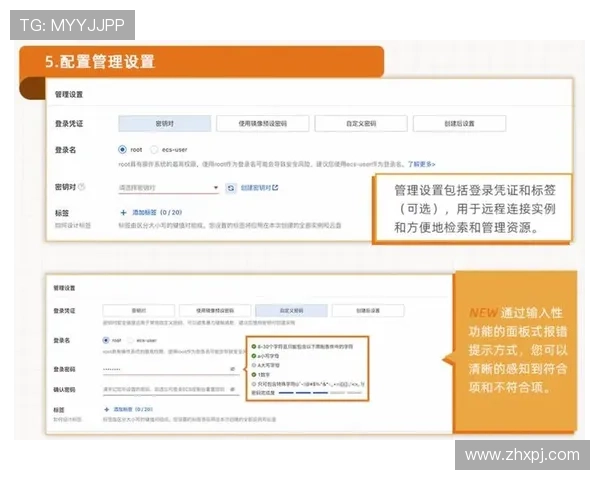Open the 创建密钥对 link
Screen dimensions: 600x480
pos(259,188)
